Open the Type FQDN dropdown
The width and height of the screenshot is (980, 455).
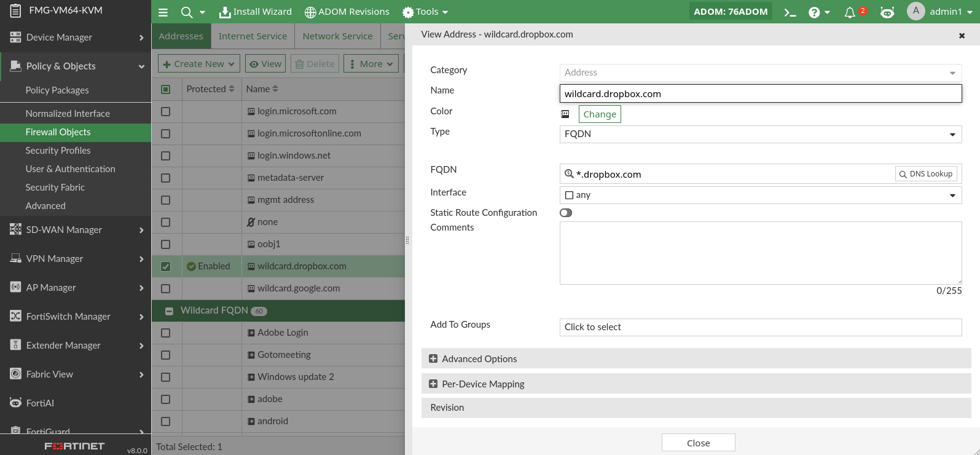coord(760,134)
